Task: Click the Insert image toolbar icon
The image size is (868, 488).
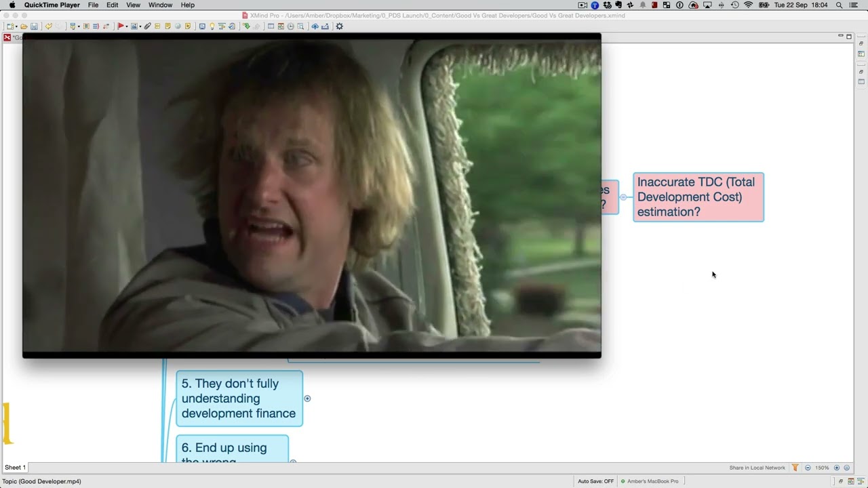Action: click(134, 26)
